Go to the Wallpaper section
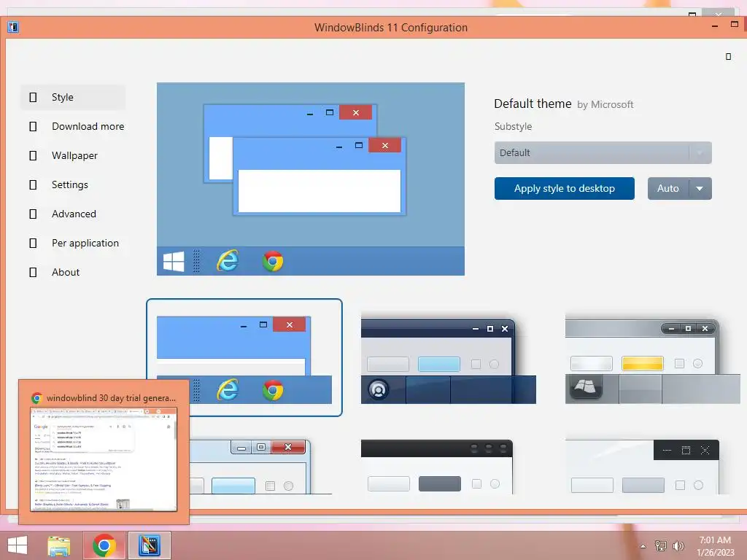747x560 pixels. pos(73,155)
